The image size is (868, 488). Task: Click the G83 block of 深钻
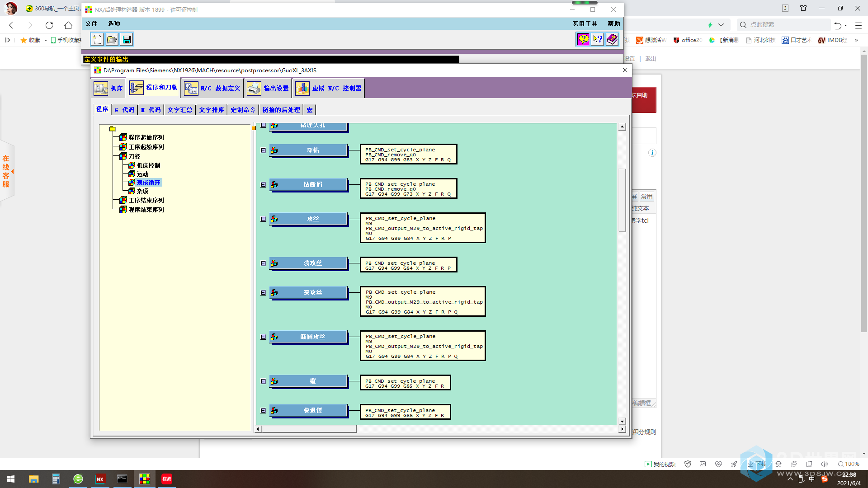(408, 160)
